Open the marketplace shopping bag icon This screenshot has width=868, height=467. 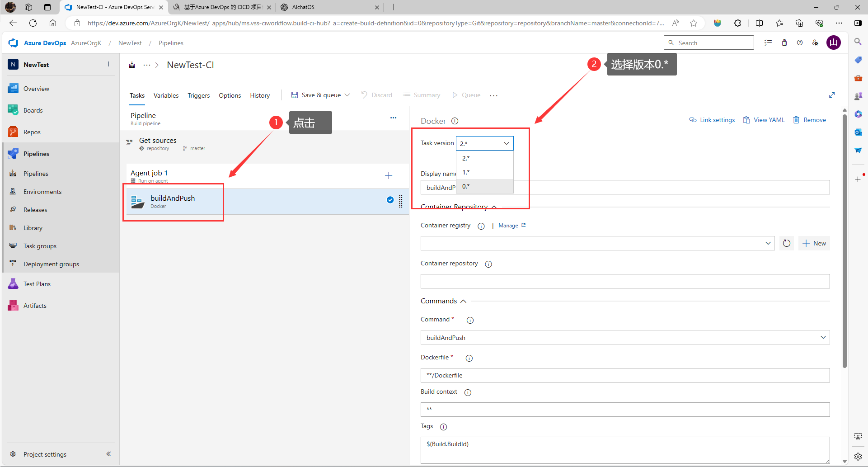(x=784, y=43)
